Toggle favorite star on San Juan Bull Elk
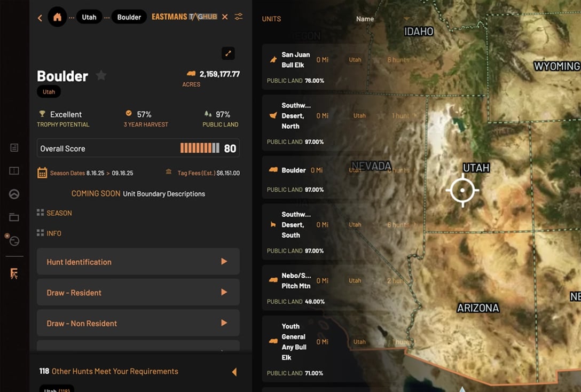The height and width of the screenshot is (392, 581). [x=377, y=60]
